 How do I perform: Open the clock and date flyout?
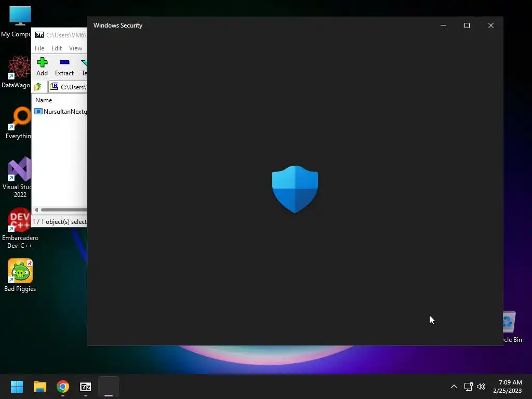point(508,387)
